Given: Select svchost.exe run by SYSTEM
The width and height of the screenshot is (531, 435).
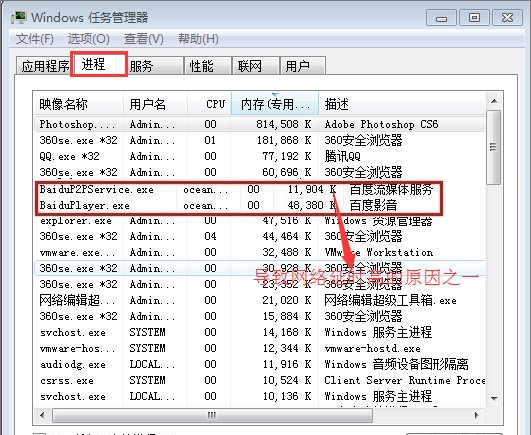Looking at the screenshot, I should (x=260, y=332).
